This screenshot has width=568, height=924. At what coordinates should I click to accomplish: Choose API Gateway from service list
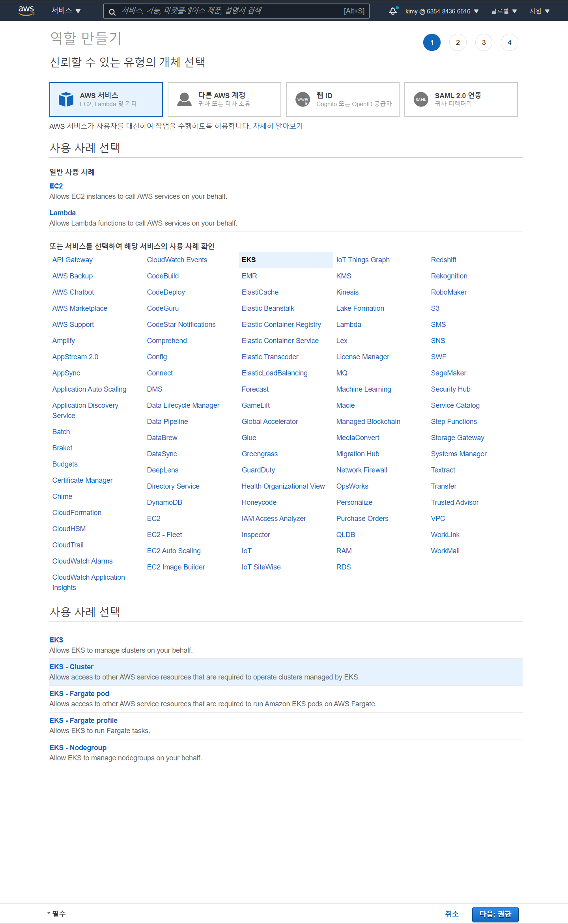(73, 260)
